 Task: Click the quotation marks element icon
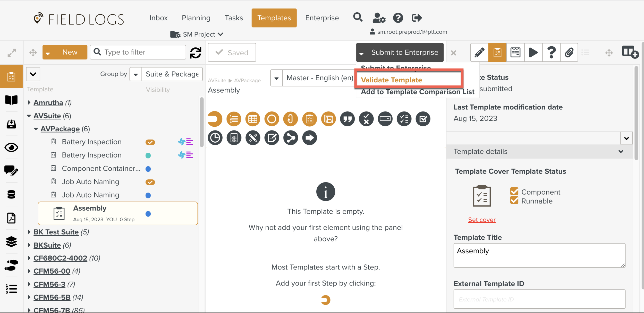point(347,119)
